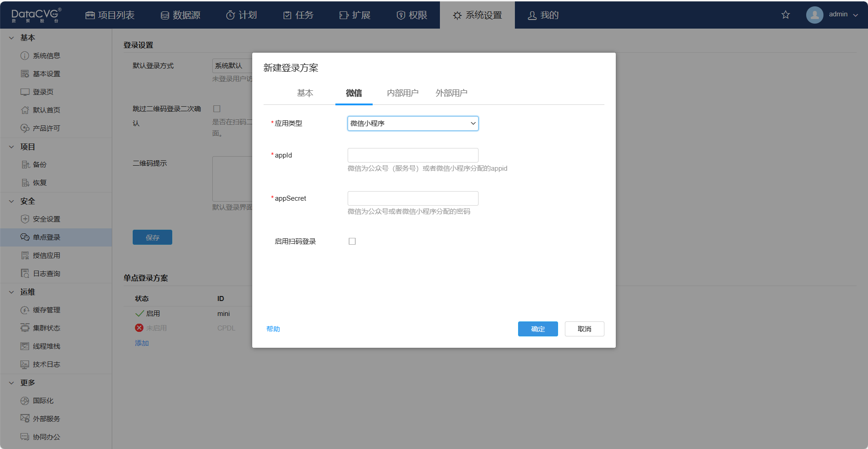Viewport: 868px width, 449px height.
Task: Click the Collaboration (协同办公) chat icon
Action: (25, 437)
